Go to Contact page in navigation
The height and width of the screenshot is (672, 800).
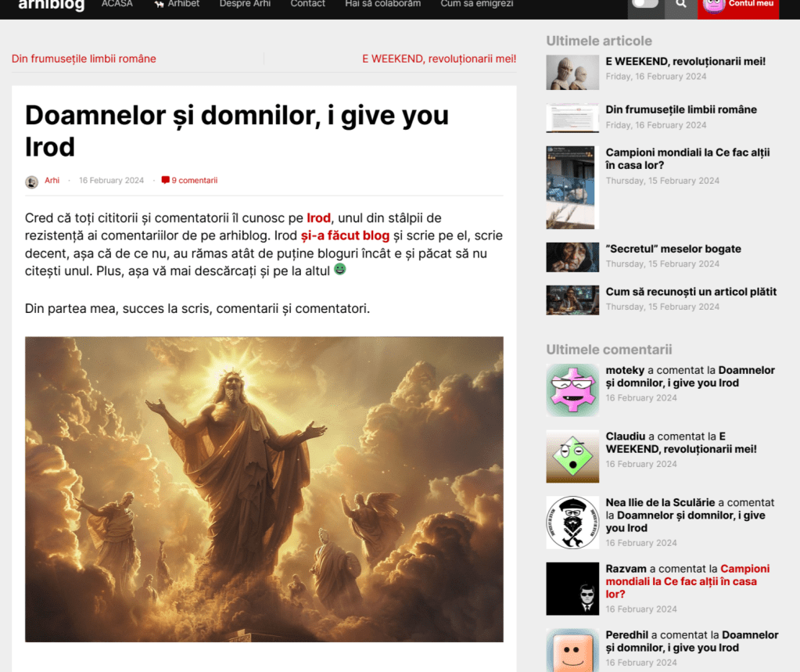[307, 4]
